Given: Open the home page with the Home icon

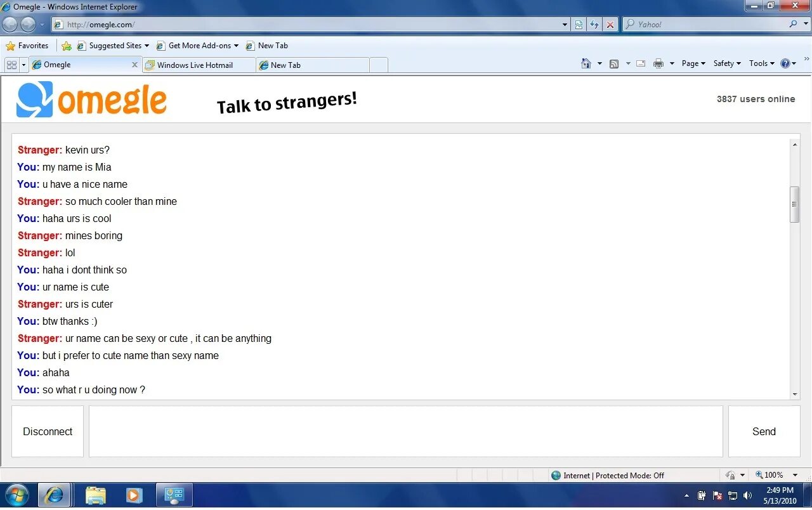Looking at the screenshot, I should click(587, 63).
